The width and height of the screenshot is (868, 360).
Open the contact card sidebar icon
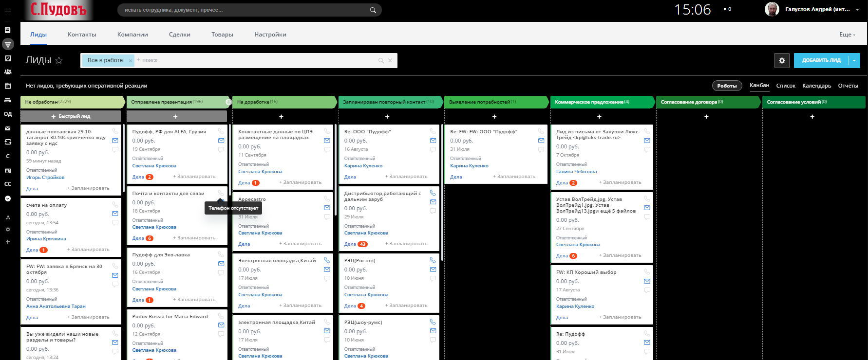[x=8, y=170]
